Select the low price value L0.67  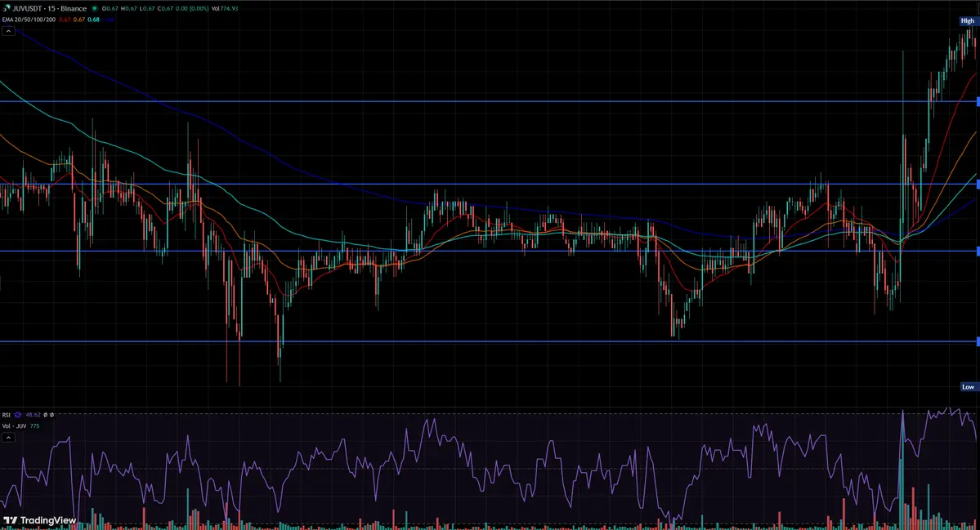point(147,9)
